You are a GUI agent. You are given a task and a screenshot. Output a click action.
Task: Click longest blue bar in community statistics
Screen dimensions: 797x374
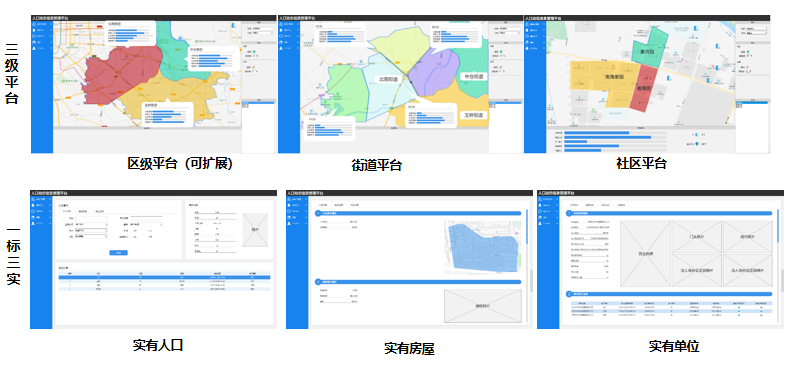tap(608, 137)
